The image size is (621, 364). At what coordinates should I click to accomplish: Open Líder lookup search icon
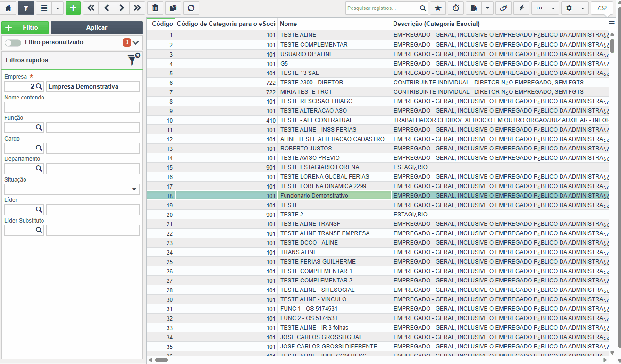39,210
